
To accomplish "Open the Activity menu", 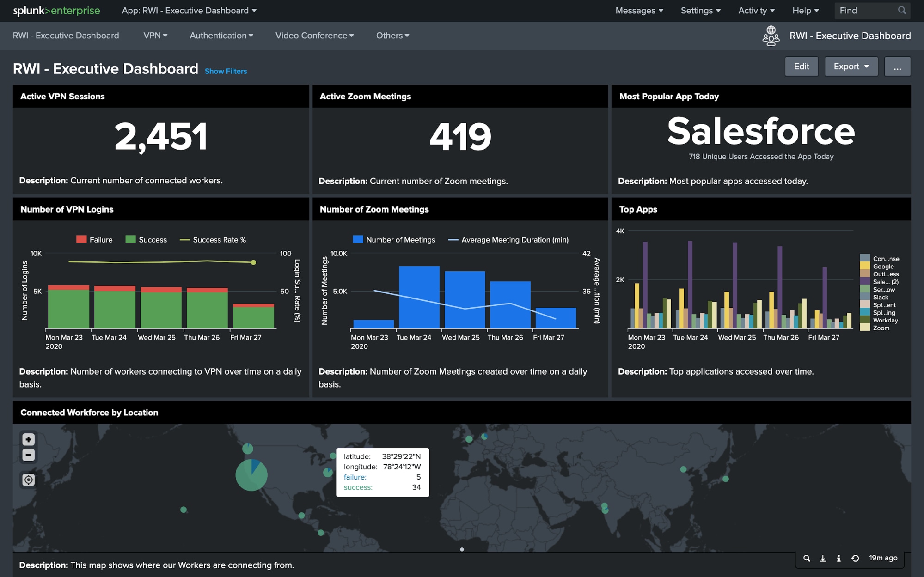I will coord(754,10).
